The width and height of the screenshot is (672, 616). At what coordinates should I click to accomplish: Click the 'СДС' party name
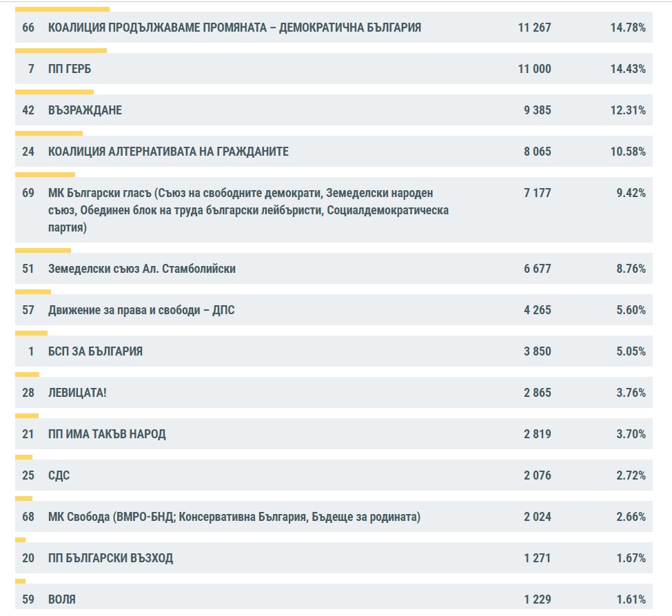59,475
